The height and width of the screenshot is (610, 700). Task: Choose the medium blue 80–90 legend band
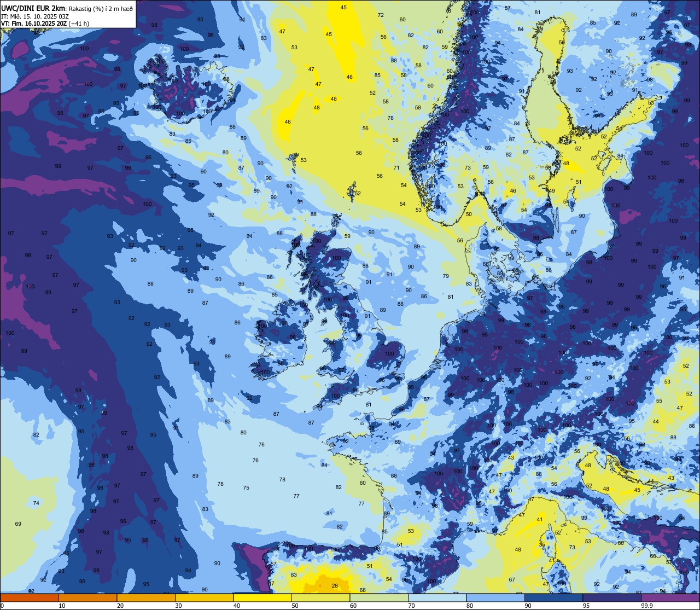pos(495,597)
